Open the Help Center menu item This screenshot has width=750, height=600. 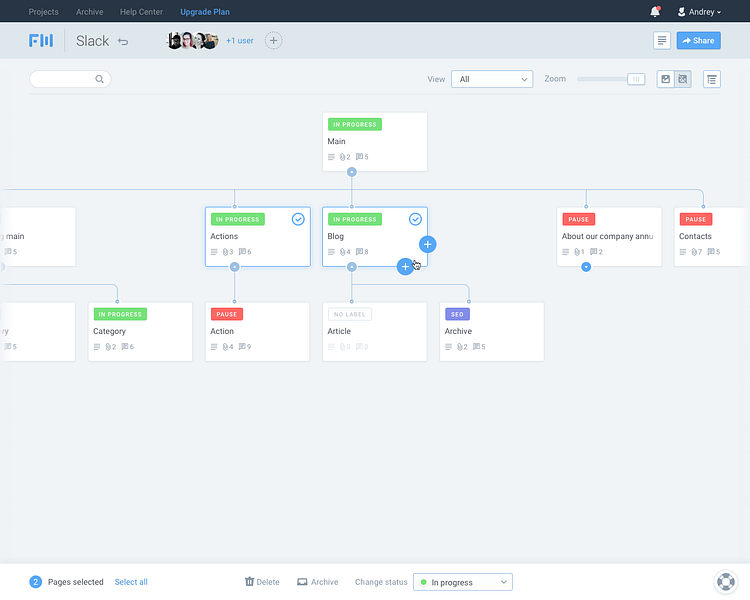[x=141, y=12]
